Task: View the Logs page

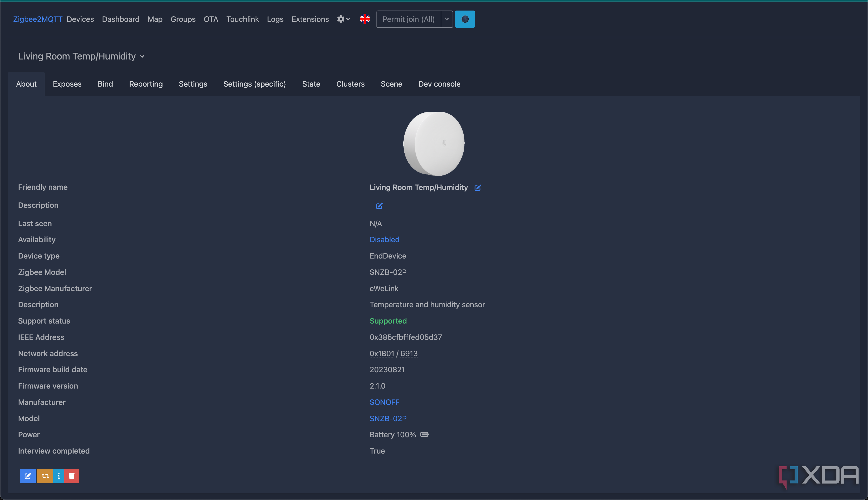Action: coord(275,19)
